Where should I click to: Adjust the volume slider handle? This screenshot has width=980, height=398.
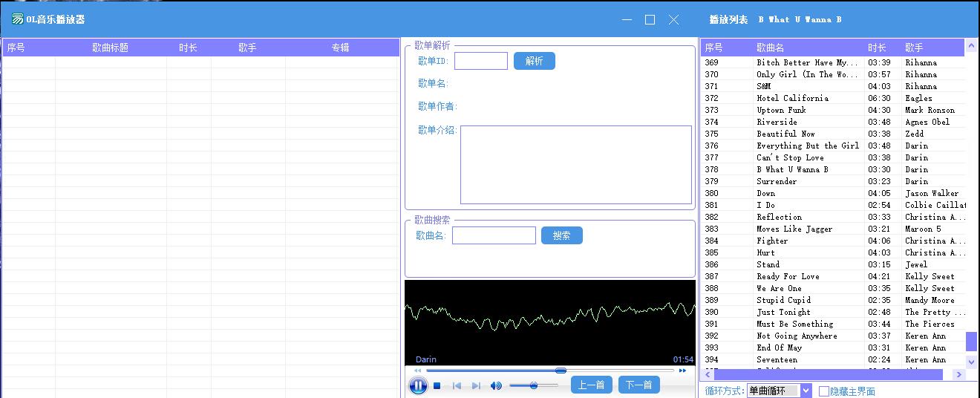click(x=534, y=385)
